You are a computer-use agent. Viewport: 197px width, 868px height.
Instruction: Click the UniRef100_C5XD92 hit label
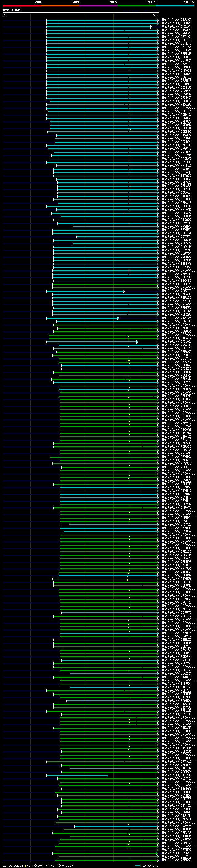177,139
